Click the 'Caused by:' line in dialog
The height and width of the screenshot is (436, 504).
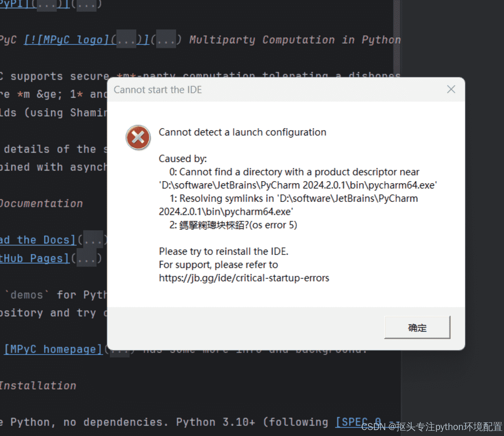[183, 159]
